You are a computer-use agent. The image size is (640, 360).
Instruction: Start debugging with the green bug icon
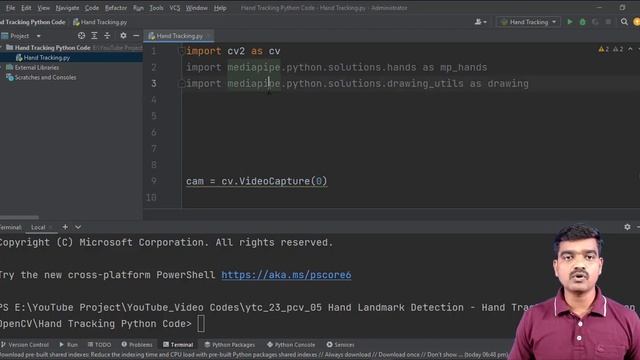(x=582, y=22)
